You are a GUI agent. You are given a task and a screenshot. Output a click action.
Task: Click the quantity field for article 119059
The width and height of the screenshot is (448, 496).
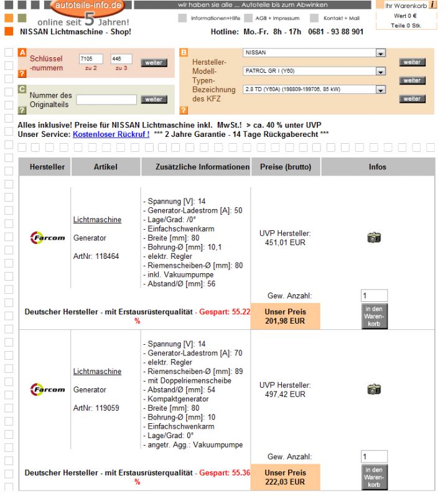click(x=374, y=457)
